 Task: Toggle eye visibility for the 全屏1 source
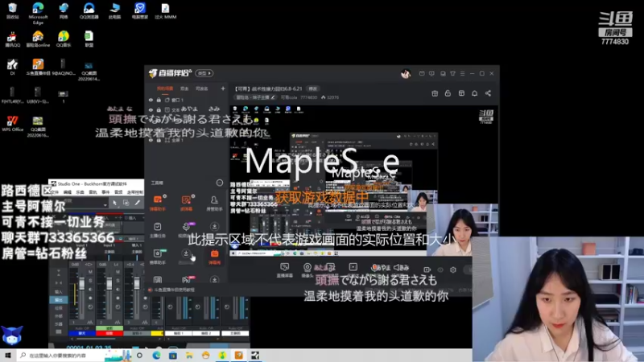(x=151, y=140)
